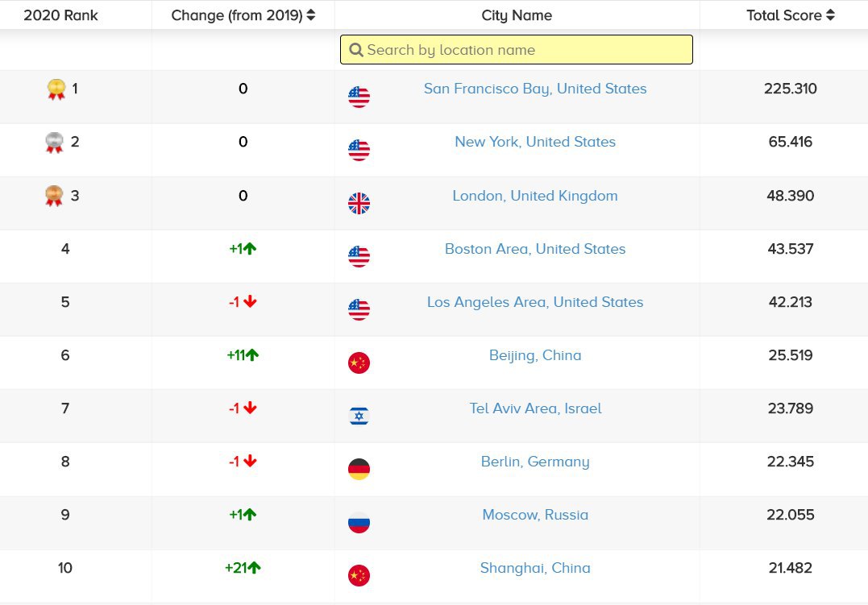Open the Los Angeles Area link
The image size is (868, 605).
click(535, 302)
